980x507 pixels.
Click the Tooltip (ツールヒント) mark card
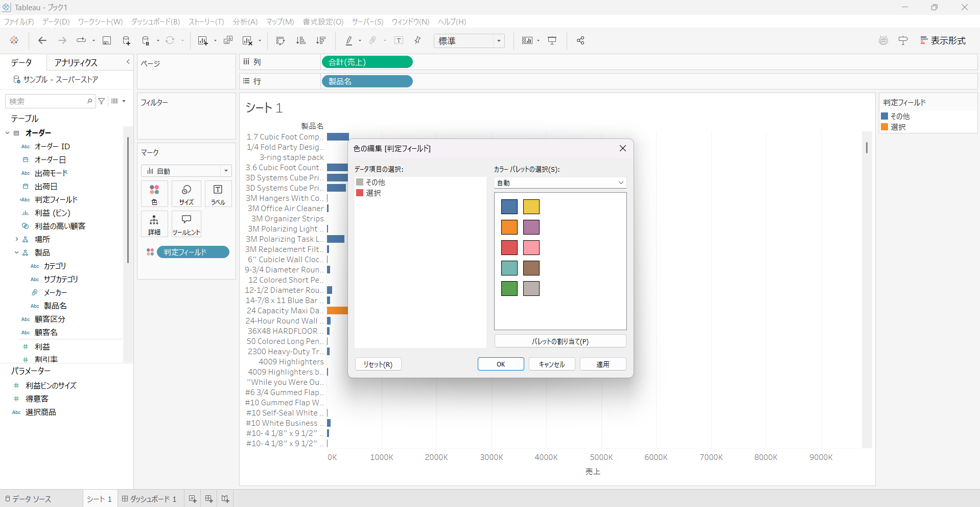186,224
